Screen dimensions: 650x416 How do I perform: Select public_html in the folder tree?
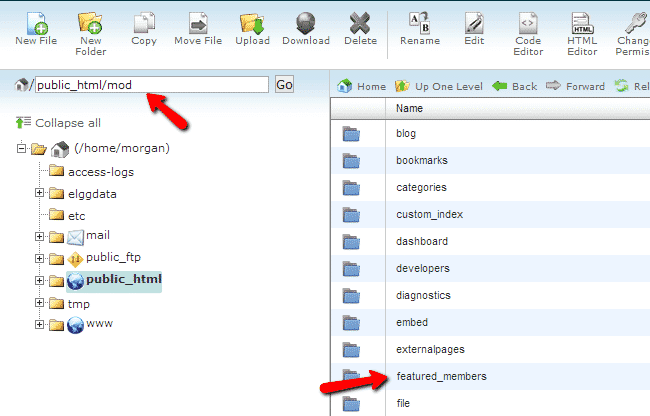tap(124, 279)
